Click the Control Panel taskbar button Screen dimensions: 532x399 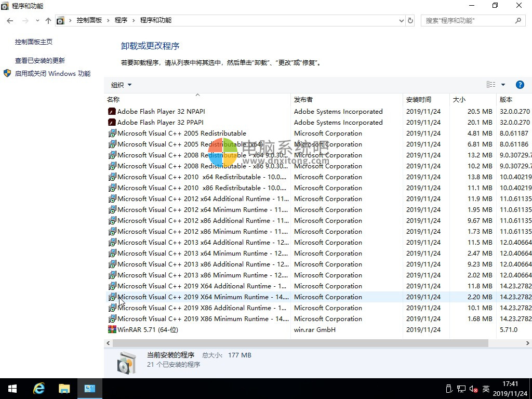(90, 389)
